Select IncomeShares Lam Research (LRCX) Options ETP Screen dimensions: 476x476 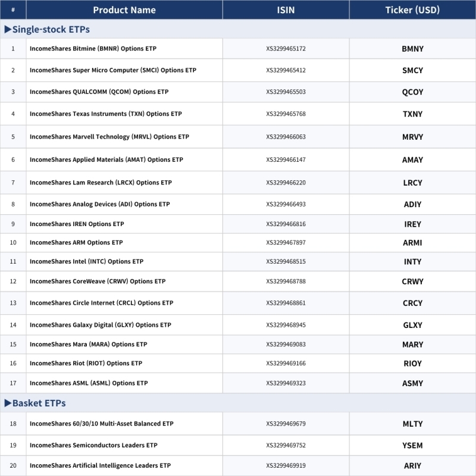[101, 183]
